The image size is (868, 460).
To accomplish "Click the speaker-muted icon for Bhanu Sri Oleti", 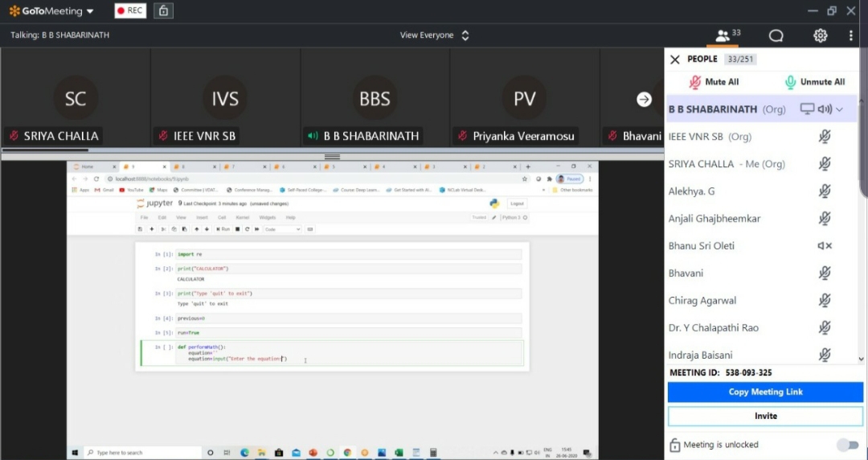I will tap(825, 246).
